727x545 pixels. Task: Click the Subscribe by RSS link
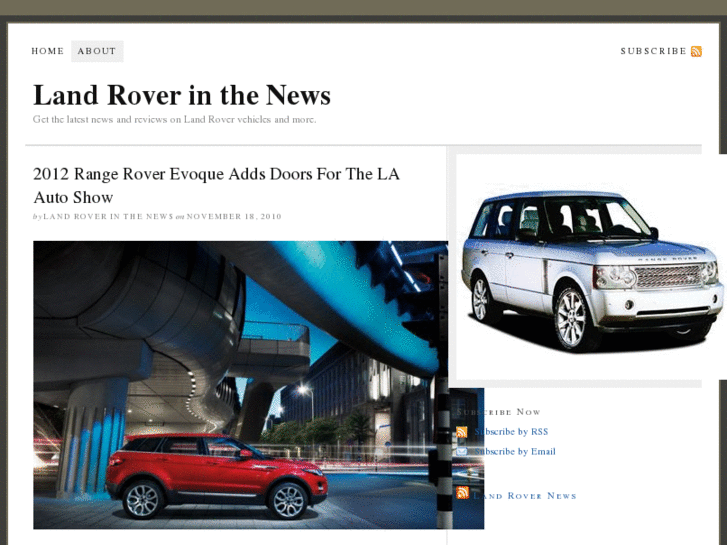pyautogui.click(x=511, y=432)
